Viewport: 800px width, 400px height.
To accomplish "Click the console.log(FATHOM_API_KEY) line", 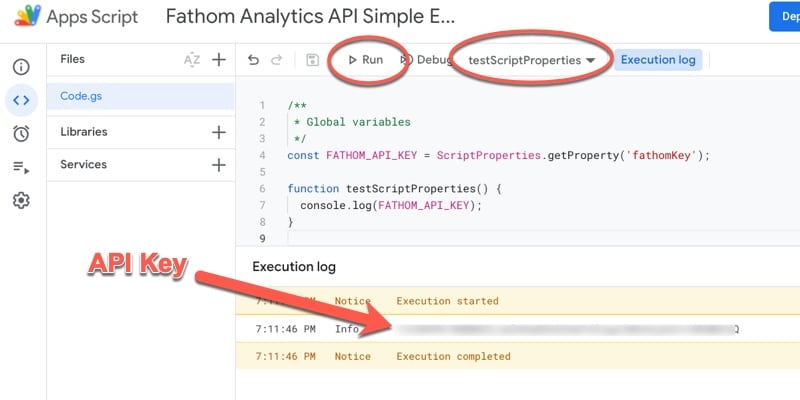I will pos(391,206).
